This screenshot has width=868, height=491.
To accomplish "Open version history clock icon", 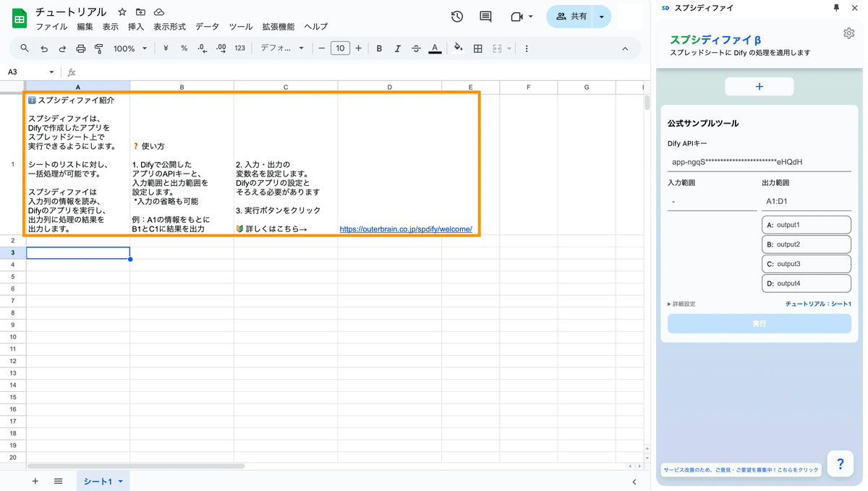I will (x=457, y=17).
